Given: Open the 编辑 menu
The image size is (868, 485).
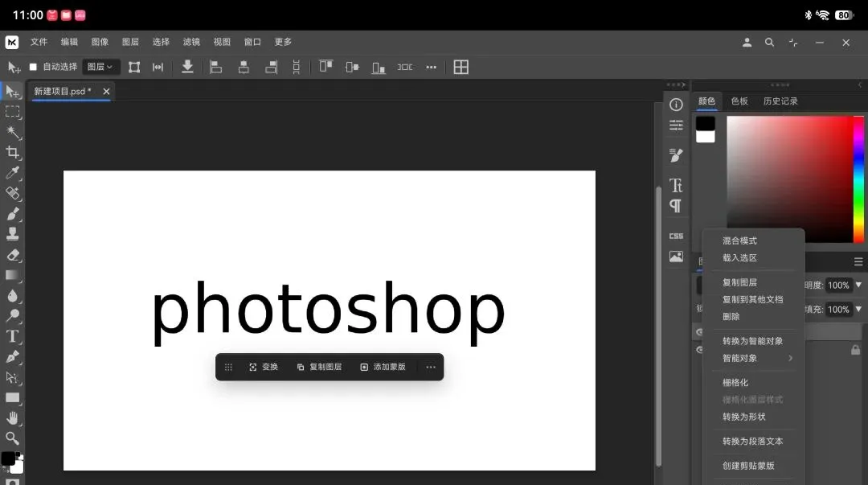Looking at the screenshot, I should click(x=69, y=42).
